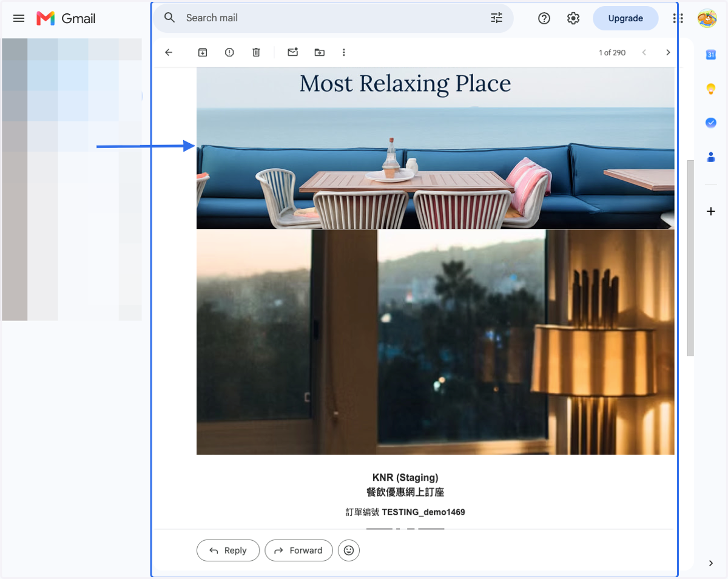Archive this email
Screen dimensions: 728x579
pos(203,52)
